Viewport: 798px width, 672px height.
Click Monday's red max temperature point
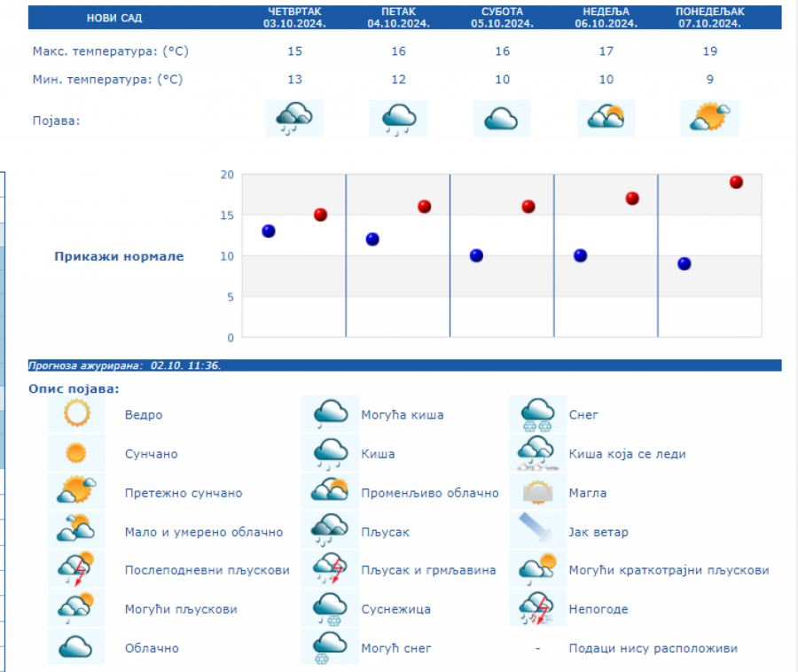pos(736,183)
